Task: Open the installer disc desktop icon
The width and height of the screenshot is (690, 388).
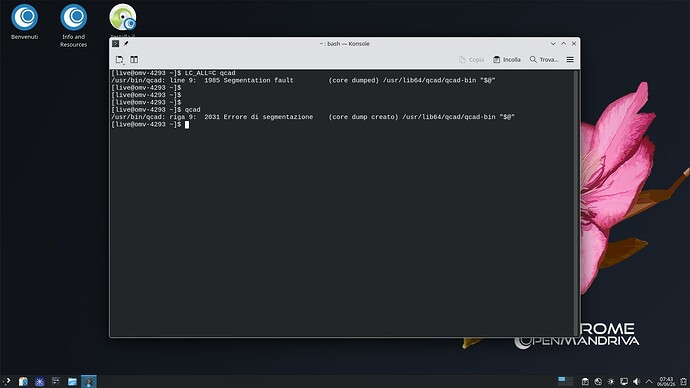Action: 122,18
